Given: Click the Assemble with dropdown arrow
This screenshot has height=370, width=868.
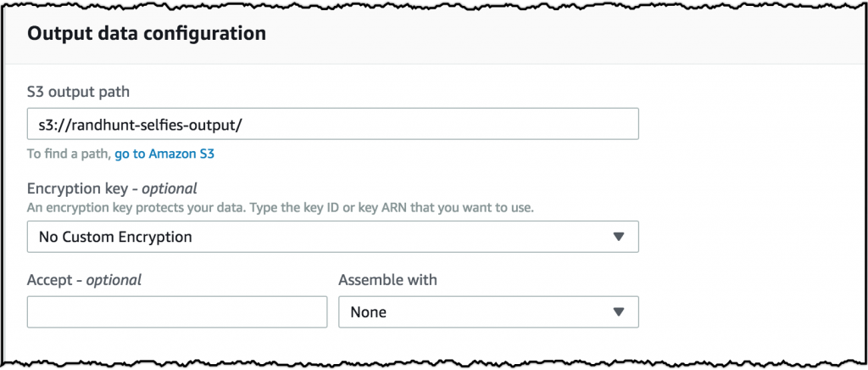Looking at the screenshot, I should tap(618, 312).
